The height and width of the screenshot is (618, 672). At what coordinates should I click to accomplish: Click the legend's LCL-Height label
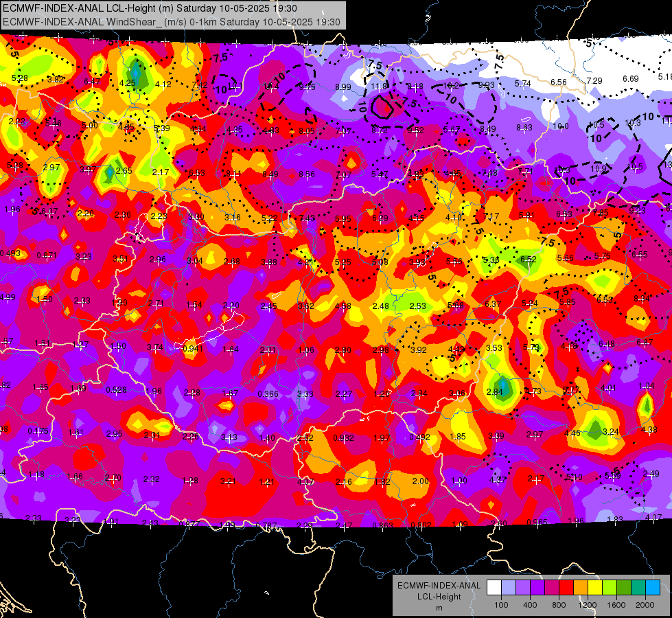[439, 597]
